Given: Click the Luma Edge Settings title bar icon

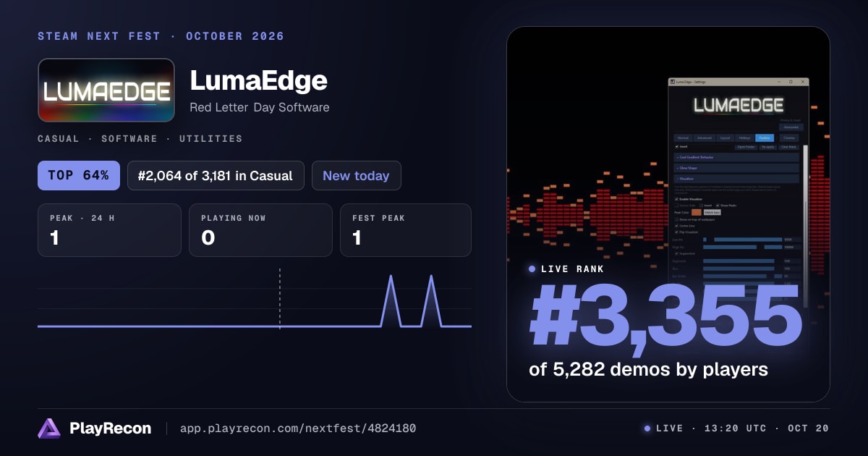Looking at the screenshot, I should 673,82.
